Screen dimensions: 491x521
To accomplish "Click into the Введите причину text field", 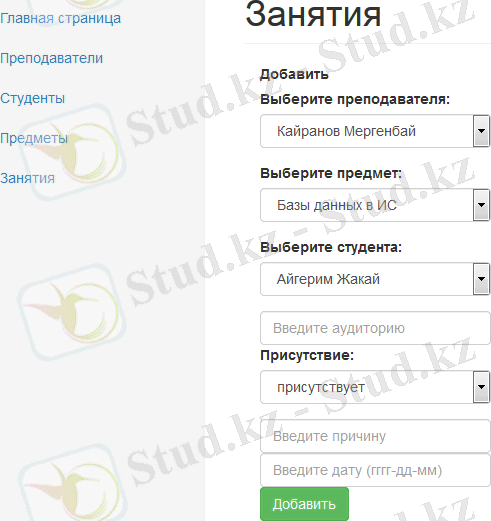I will [375, 436].
